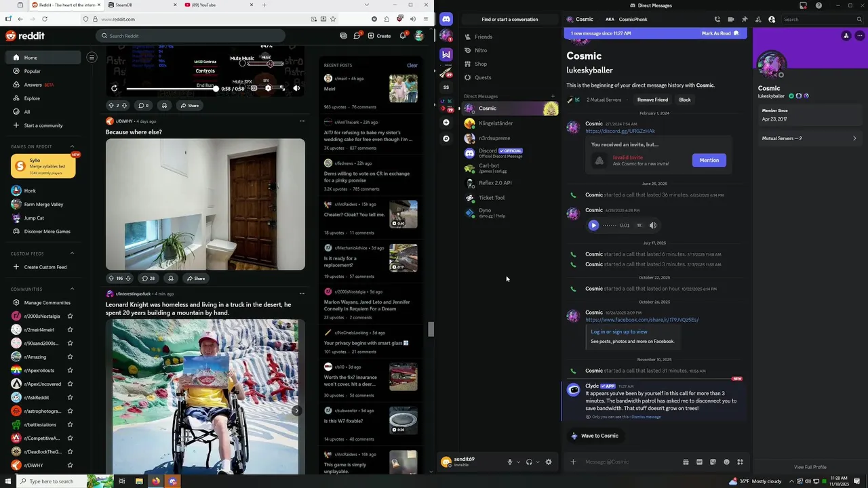Screen dimensions: 868x488
Task: Deafen headphones in Discord user panel
Action: [x=529, y=462]
